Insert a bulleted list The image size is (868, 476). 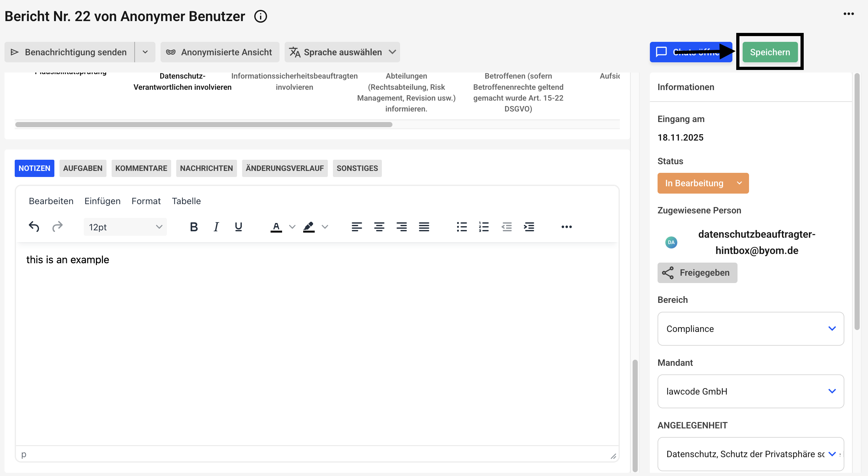click(461, 226)
